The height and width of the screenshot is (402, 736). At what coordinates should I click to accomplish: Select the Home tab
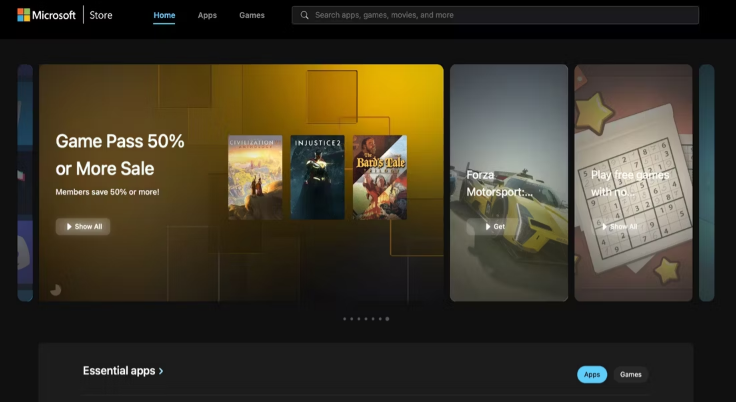[x=164, y=15]
